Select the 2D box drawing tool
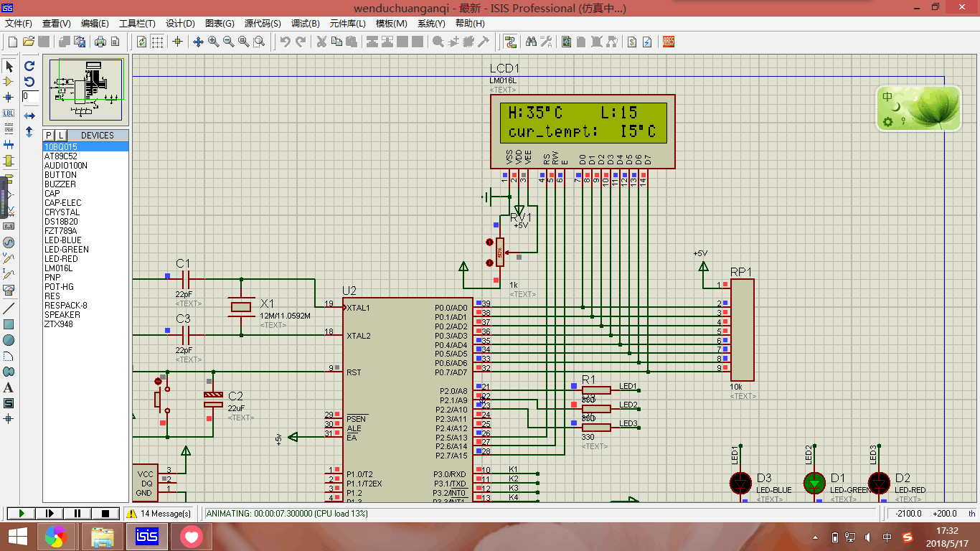This screenshot has width=980, height=551. 9,324
